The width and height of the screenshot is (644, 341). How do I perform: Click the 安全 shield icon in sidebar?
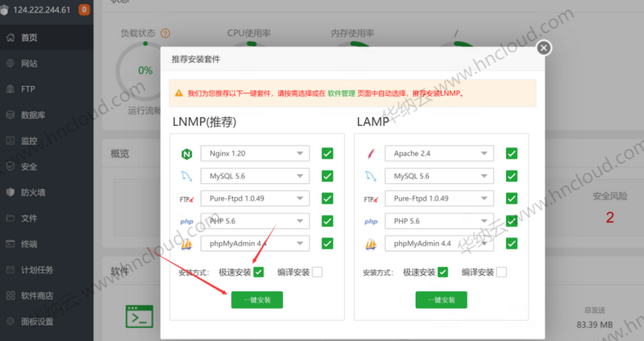tap(11, 167)
